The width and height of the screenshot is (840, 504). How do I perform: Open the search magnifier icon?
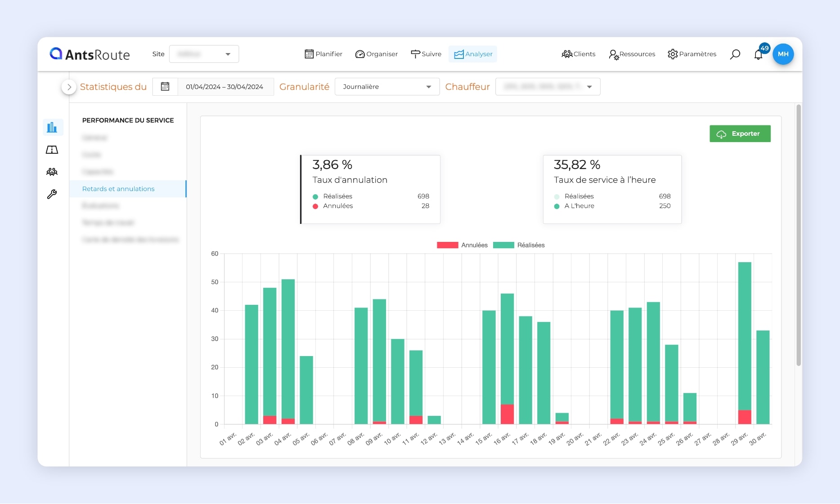[735, 54]
